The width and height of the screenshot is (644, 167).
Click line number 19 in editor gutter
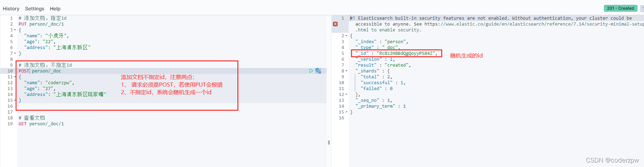(10, 124)
